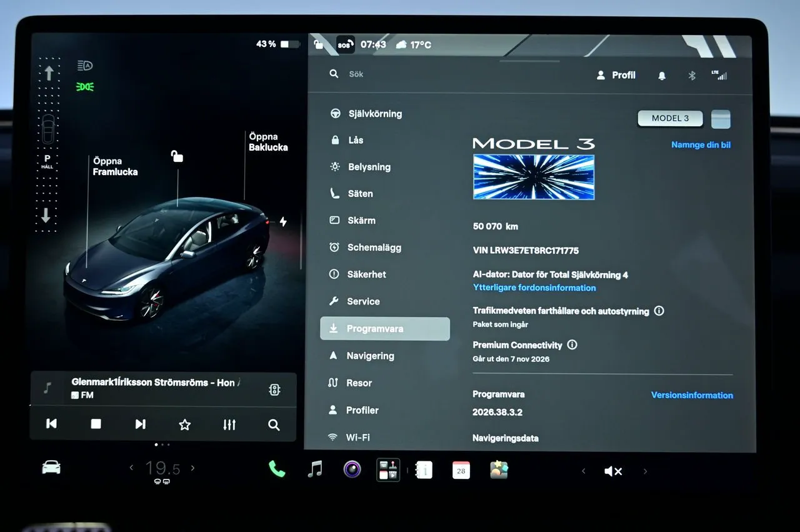The width and height of the screenshot is (800, 532).
Task: Tap the MODEL 3 badge button
Action: (670, 118)
